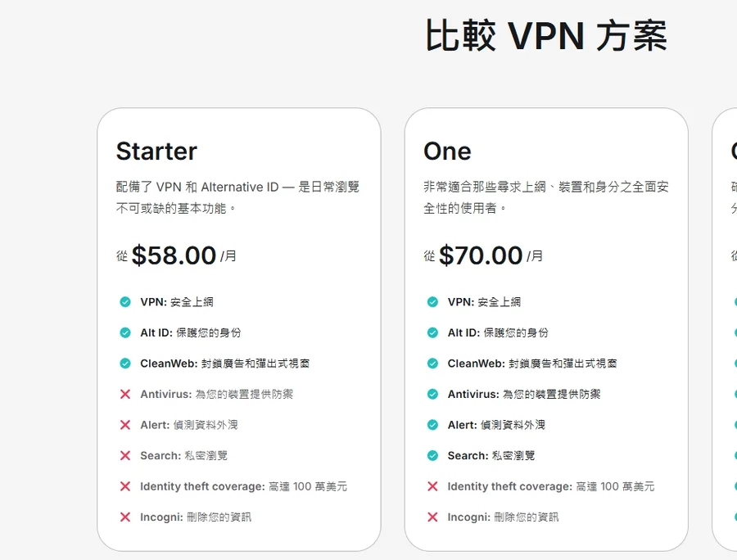The height and width of the screenshot is (560, 737).
Task: Select the Starter plan title
Action: (156, 151)
